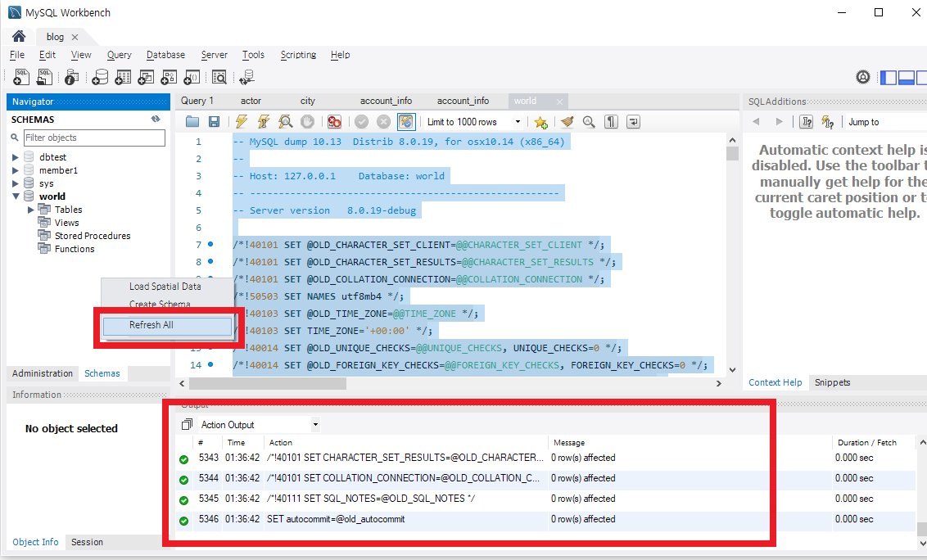Image resolution: width=927 pixels, height=560 pixels.
Task: Switch to the actor editor tab
Action: pos(251,101)
